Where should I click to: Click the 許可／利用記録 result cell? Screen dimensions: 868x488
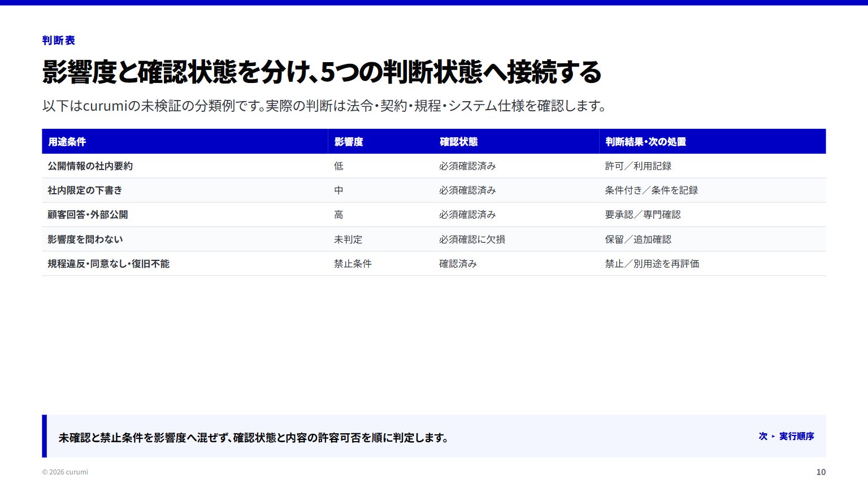tap(638, 166)
